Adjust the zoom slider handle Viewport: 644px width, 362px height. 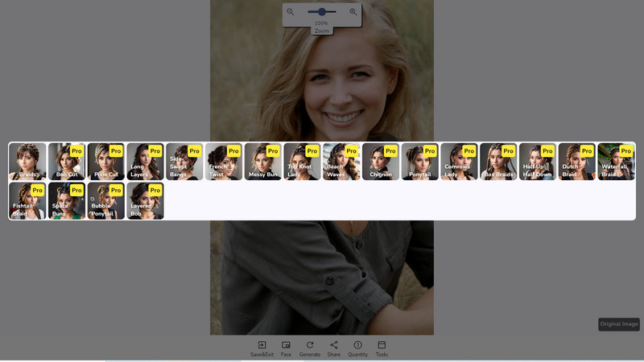322,12
